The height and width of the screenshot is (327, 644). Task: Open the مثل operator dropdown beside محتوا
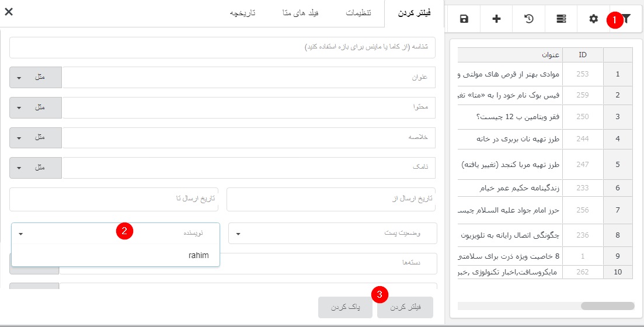(36, 107)
